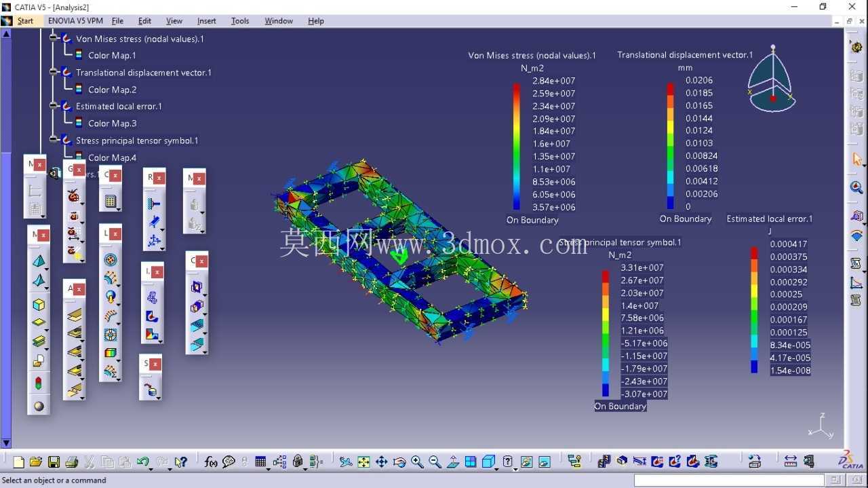Screen dimensions: 868x488
Task: Collapse Estimated local error.1 tree node
Action: (x=54, y=106)
